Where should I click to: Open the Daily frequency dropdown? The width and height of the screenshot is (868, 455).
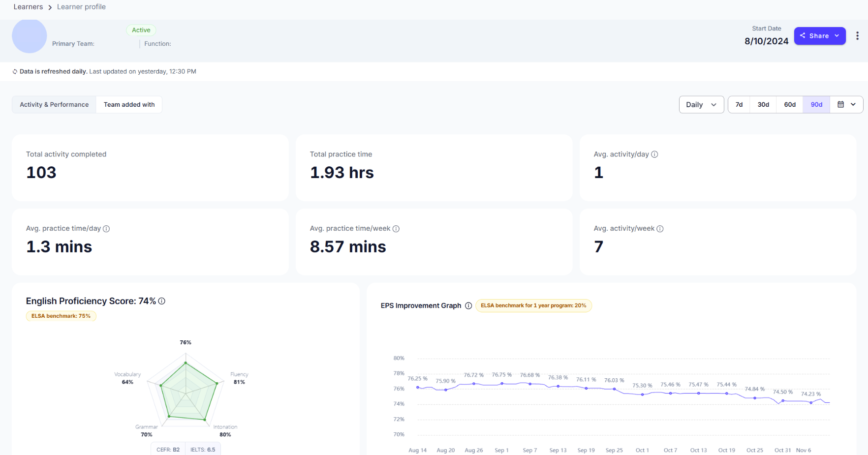coord(701,105)
